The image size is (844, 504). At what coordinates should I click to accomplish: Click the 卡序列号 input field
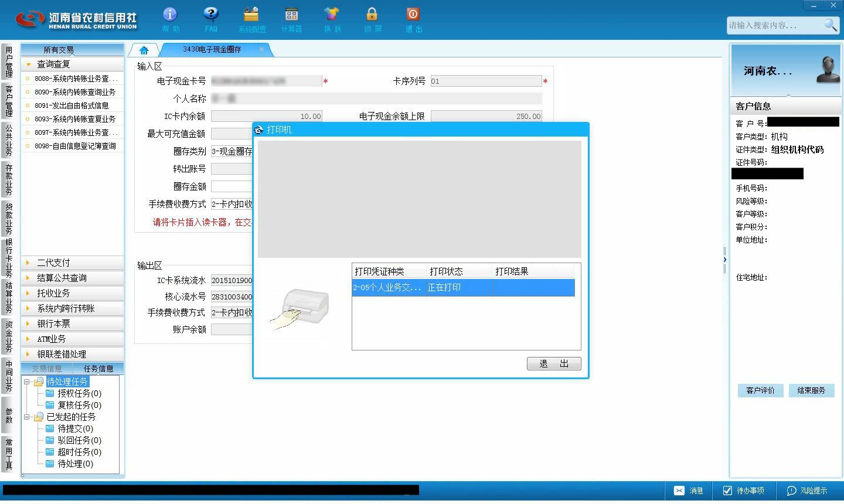486,81
